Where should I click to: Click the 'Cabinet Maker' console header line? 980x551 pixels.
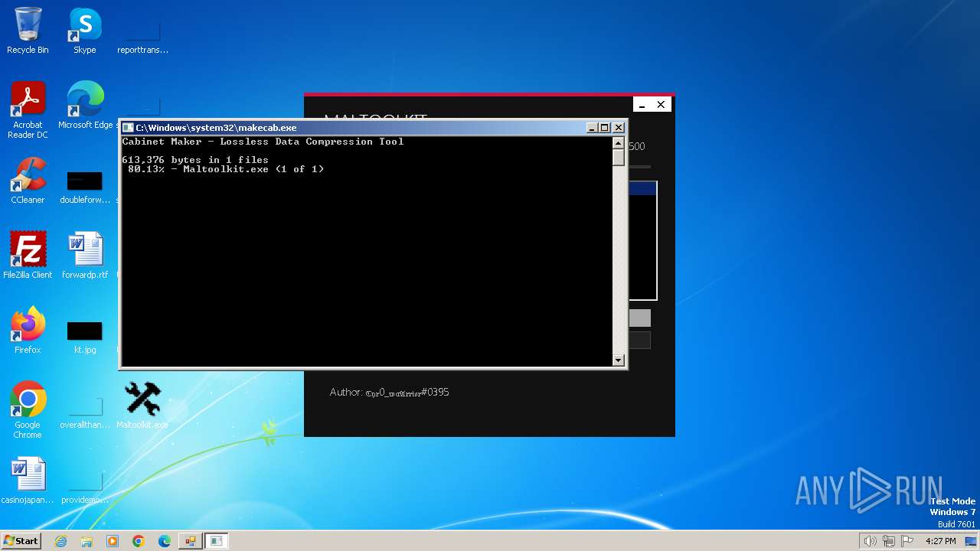click(x=263, y=142)
